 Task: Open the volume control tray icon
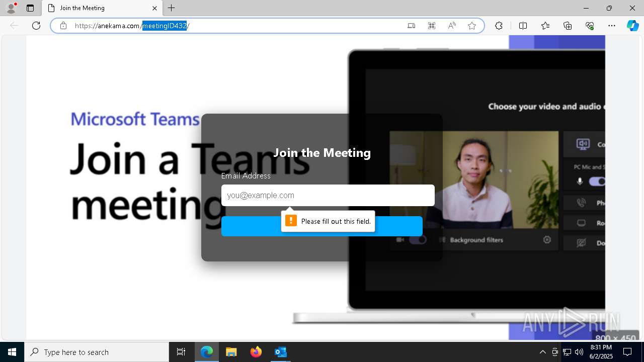(x=579, y=352)
